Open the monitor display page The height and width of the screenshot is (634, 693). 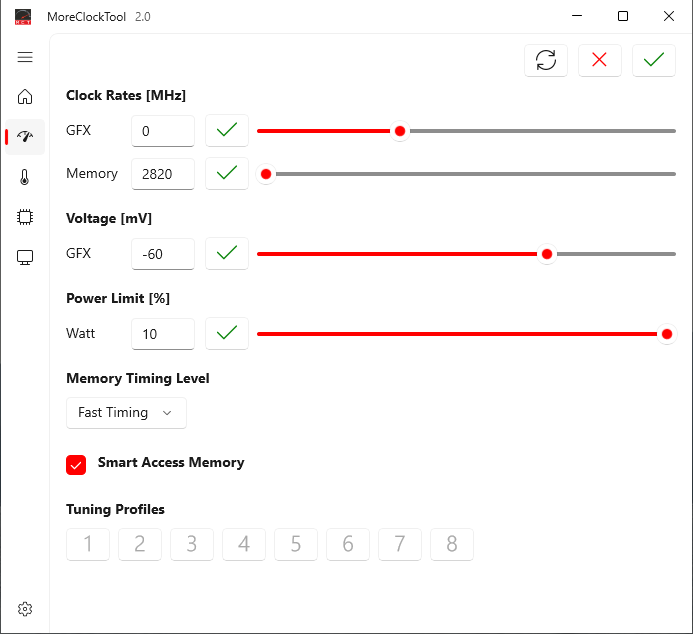25,257
